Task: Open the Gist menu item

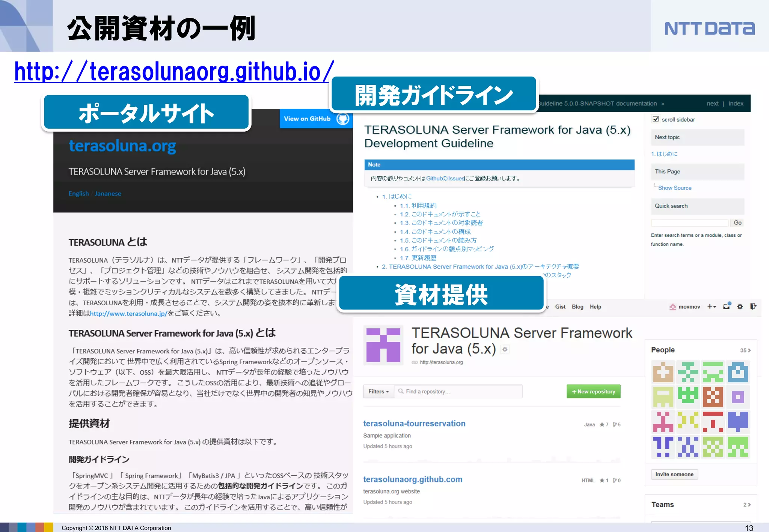Action: (x=560, y=307)
